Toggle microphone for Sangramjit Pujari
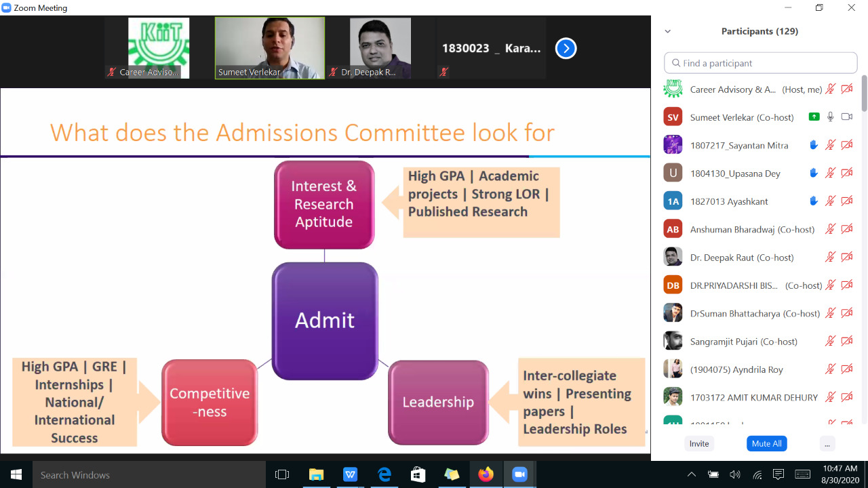Image resolution: width=868 pixels, height=488 pixels. point(830,342)
